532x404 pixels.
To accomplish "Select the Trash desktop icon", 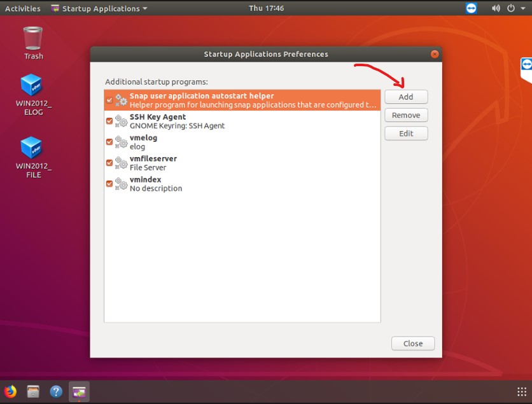I will (33, 43).
